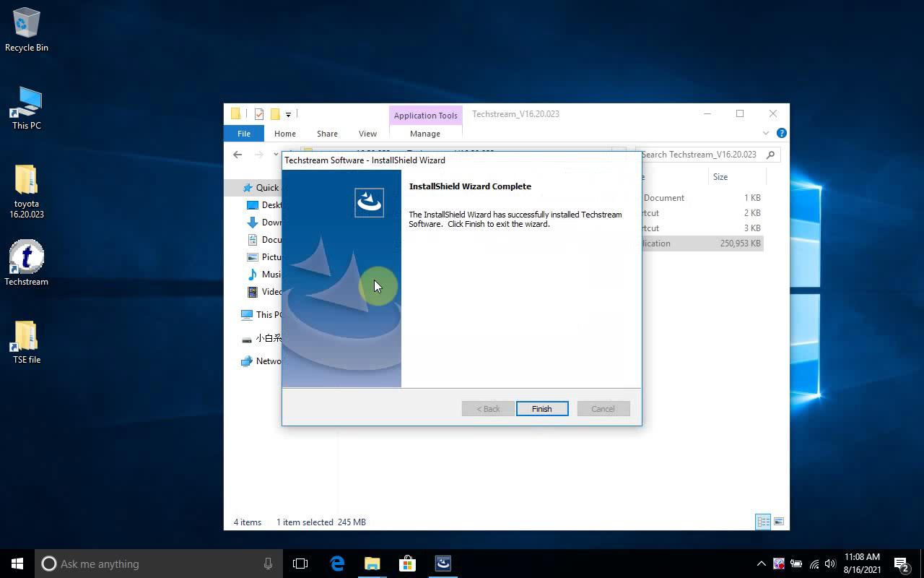This screenshot has height=578, width=924.
Task: Select the Techstream desktop shortcut
Action: 27,263
